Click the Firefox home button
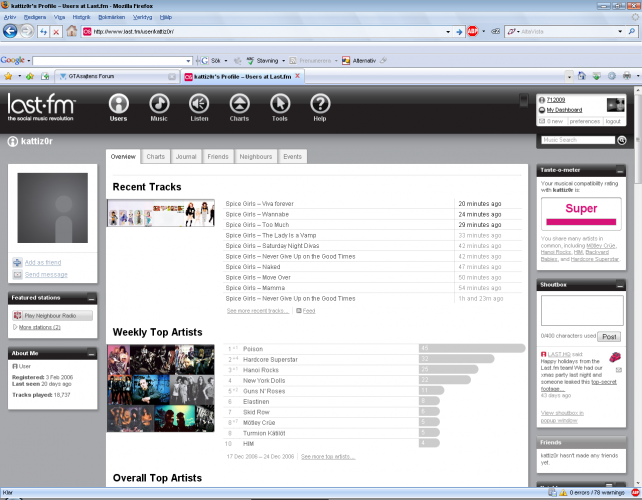 point(71,32)
